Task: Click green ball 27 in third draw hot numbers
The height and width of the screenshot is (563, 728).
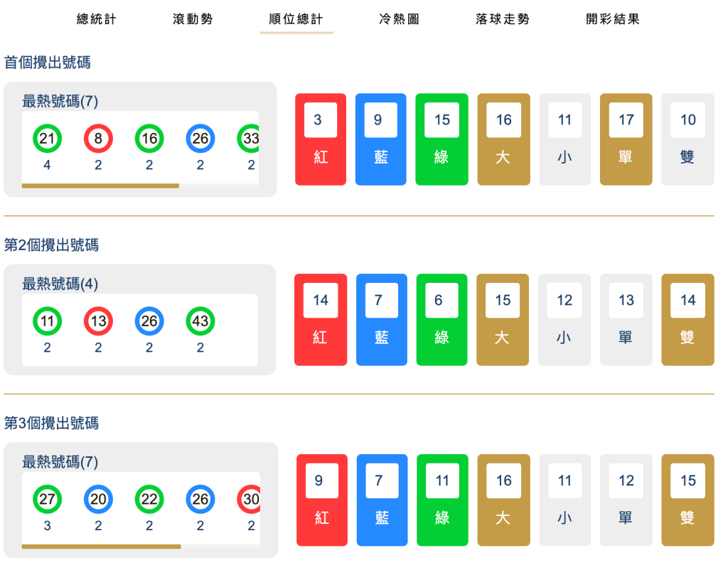Action: tap(47, 500)
